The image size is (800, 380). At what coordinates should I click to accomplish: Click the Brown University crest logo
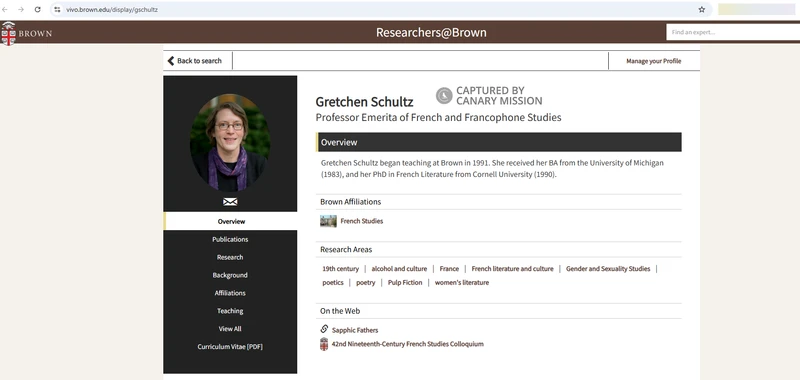[8, 34]
